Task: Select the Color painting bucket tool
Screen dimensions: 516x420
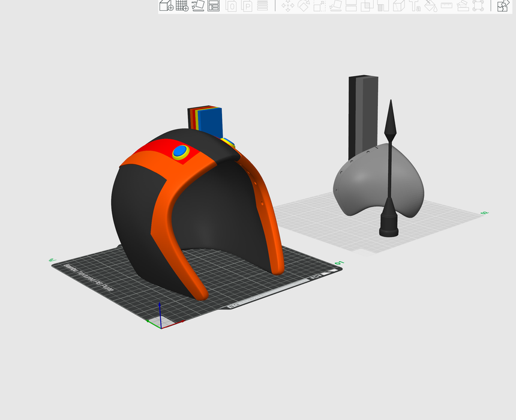Action: point(430,6)
